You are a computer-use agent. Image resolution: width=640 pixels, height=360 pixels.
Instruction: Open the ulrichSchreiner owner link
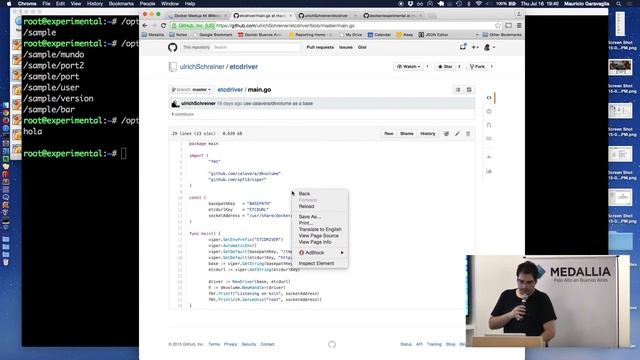(x=202, y=67)
